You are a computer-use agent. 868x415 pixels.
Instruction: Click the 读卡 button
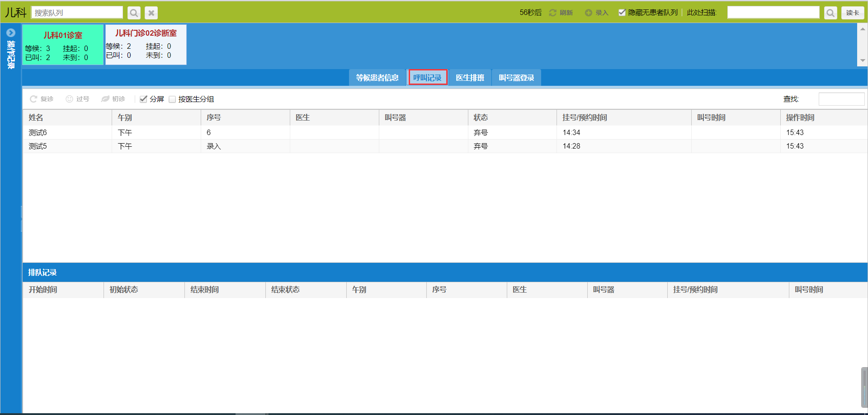click(x=853, y=13)
